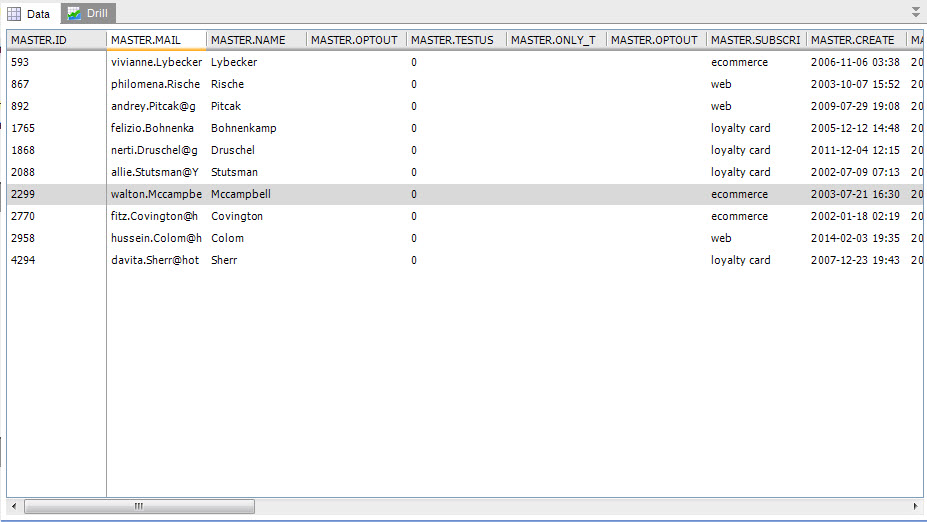Click the left arrow of horizontal scrollbar
Viewport: 927px width, 522px height.
point(15,507)
